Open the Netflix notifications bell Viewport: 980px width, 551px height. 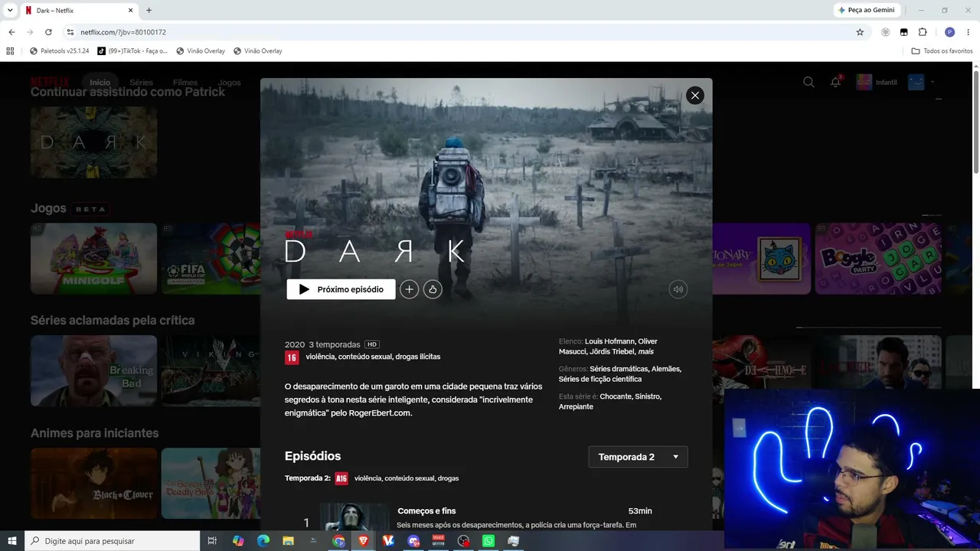pos(835,82)
